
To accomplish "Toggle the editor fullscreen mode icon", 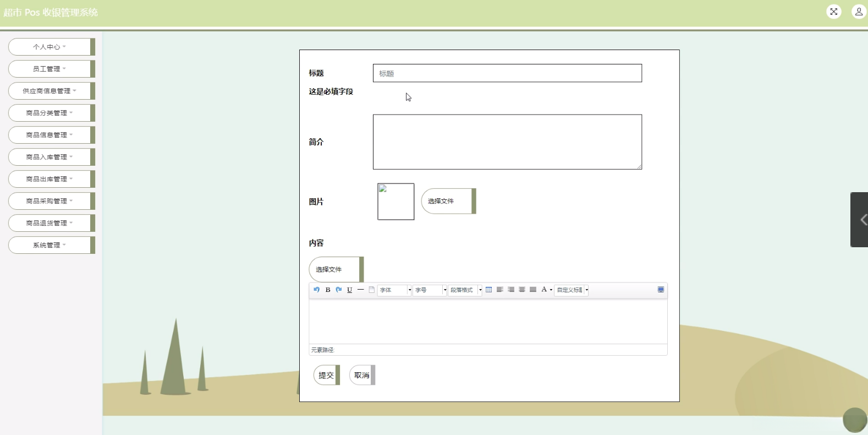I will 661,290.
